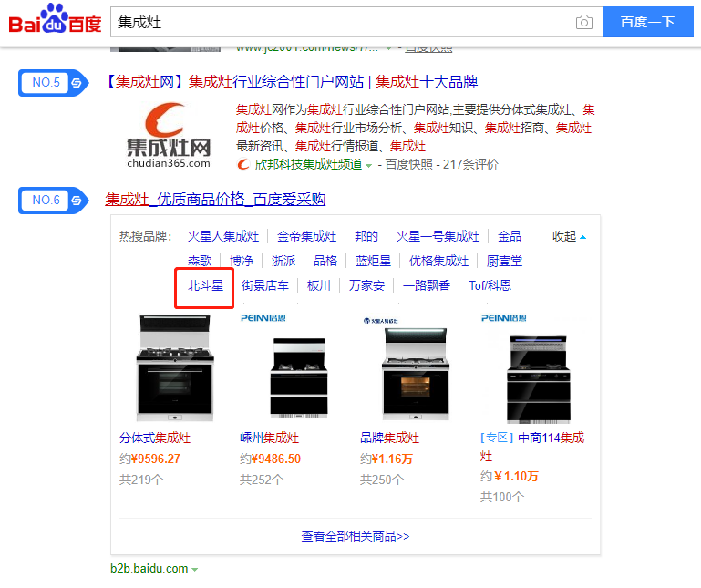Select brand 金品
The height and width of the screenshot is (588, 701).
click(510, 236)
